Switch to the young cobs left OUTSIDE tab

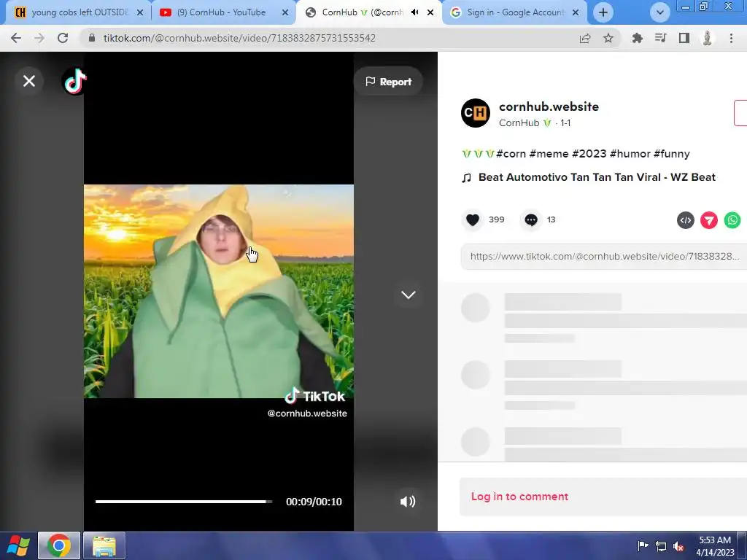(78, 12)
